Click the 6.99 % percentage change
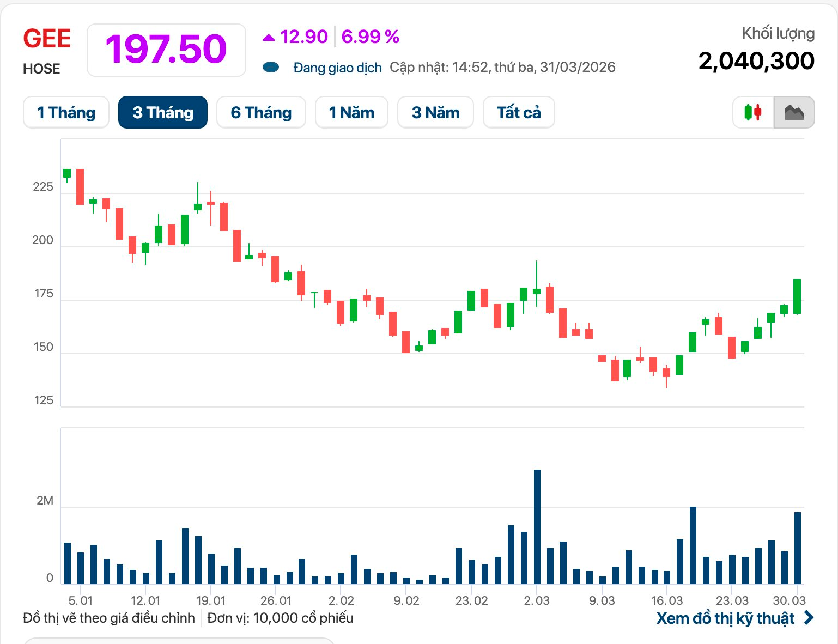Screen dimensions: 838x644 click(370, 37)
